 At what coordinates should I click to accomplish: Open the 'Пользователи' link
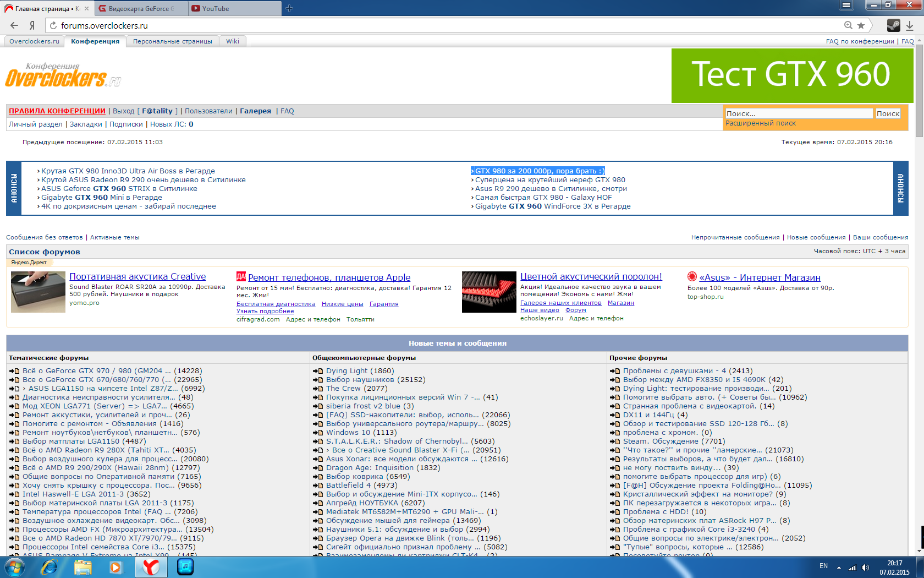pos(208,111)
